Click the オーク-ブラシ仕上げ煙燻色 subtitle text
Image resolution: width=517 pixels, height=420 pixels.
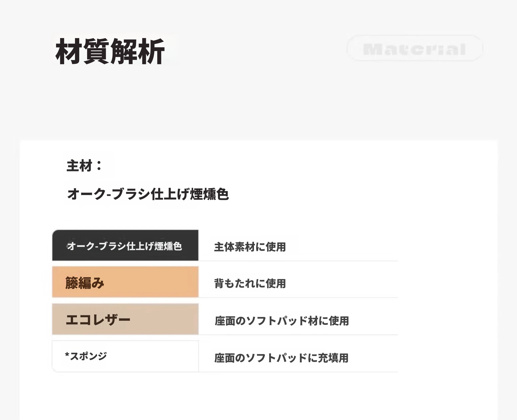pos(148,194)
